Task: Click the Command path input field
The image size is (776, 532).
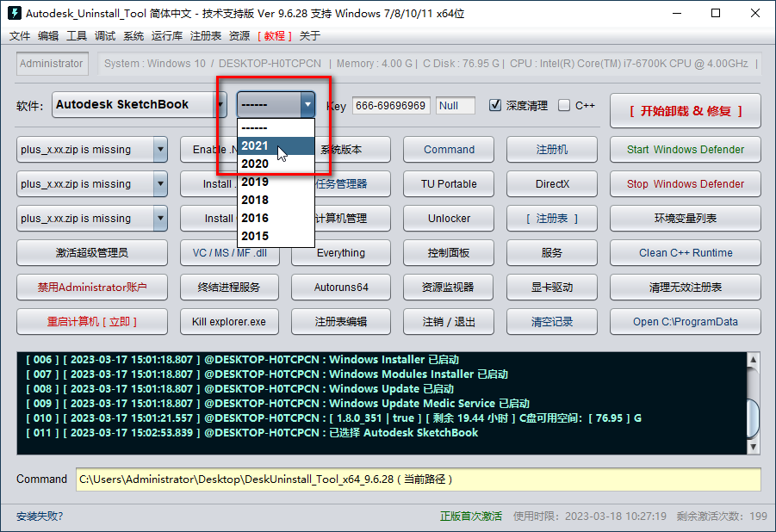Action: click(x=419, y=479)
